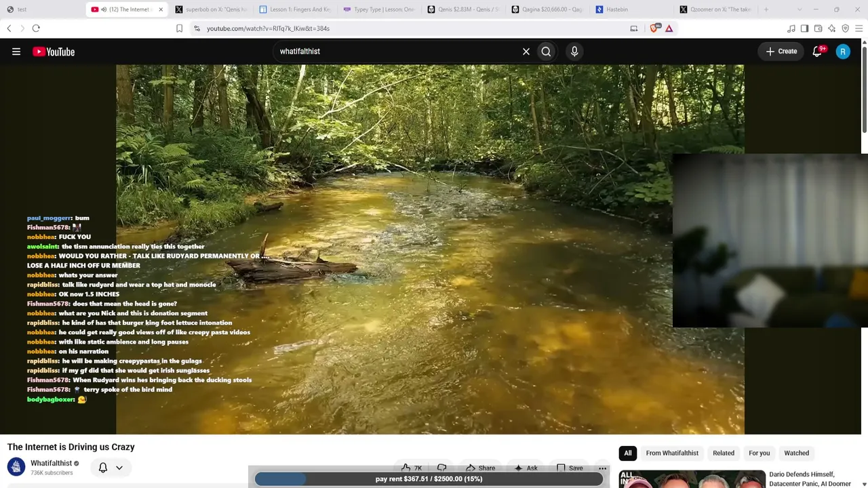Focus the YouTube search field
Viewport: 868px width, 488px height.
tap(397, 52)
